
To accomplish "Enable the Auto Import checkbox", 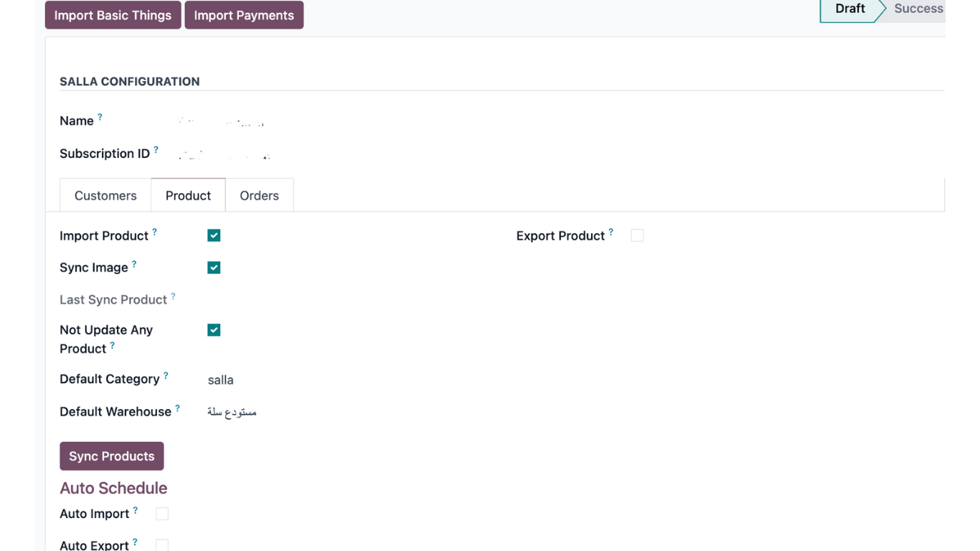I will [x=162, y=514].
